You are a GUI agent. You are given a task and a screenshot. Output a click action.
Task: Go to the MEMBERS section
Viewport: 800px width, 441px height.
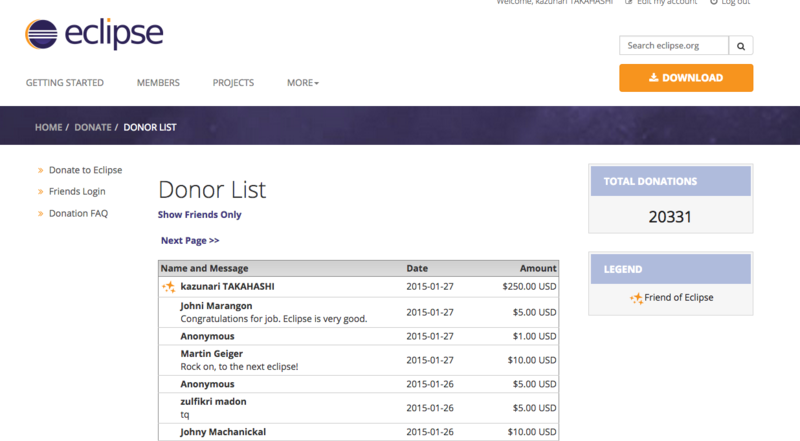(158, 83)
